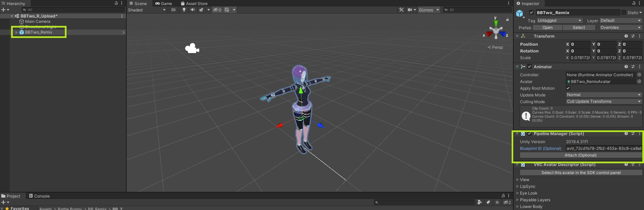The image size is (644, 210).
Task: Click Prefab Select button
Action: click(579, 28)
